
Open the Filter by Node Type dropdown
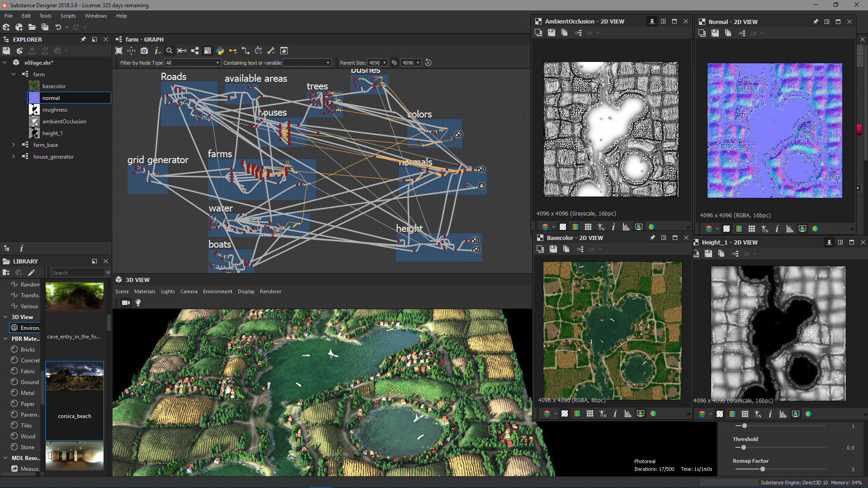192,62
